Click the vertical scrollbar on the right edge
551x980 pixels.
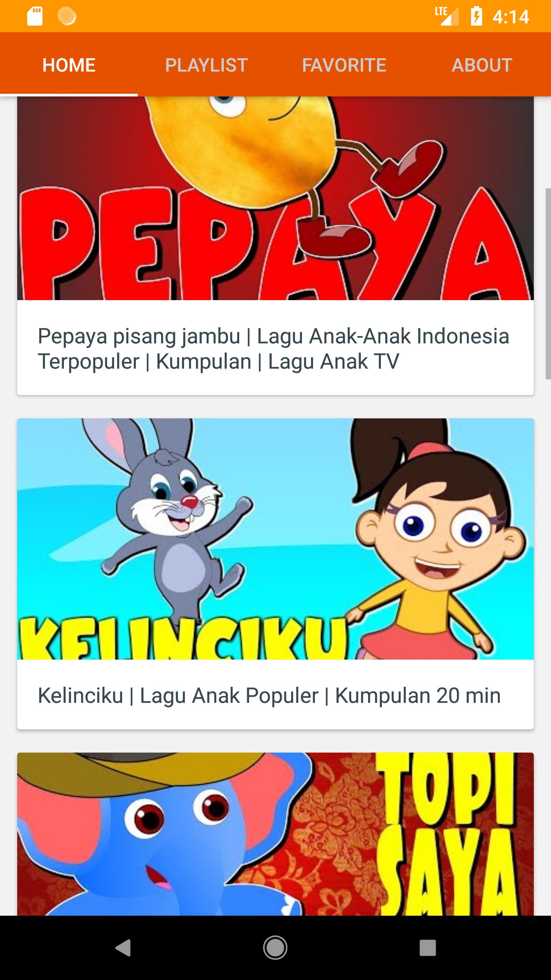click(548, 284)
